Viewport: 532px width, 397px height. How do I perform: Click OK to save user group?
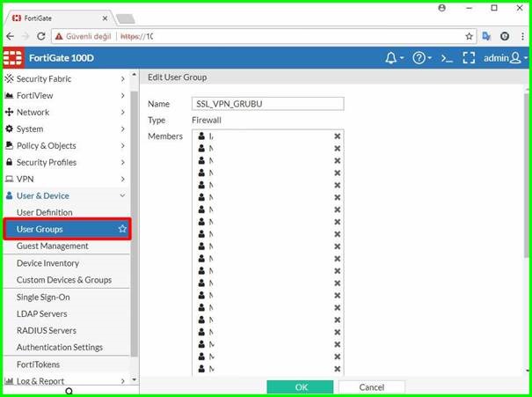[300, 387]
